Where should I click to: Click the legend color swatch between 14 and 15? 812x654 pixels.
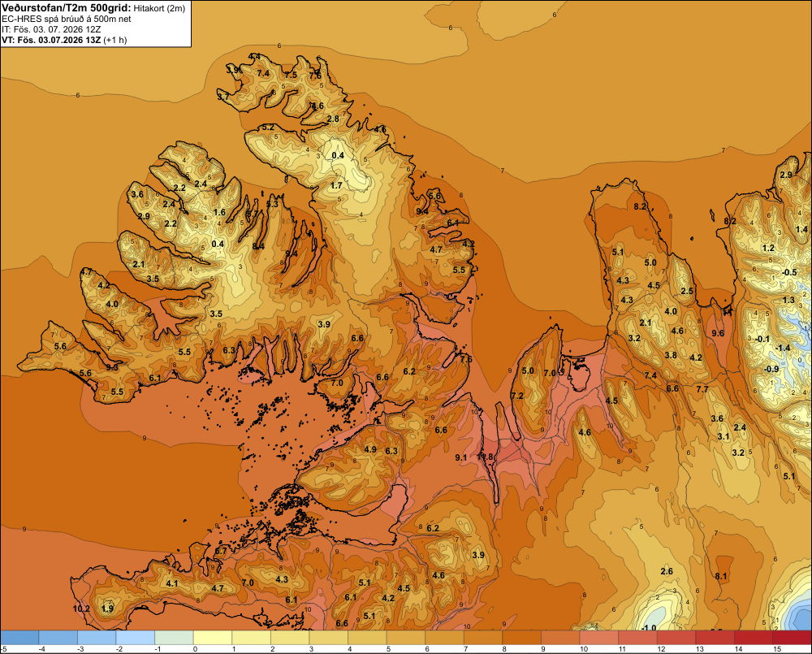(x=754, y=638)
